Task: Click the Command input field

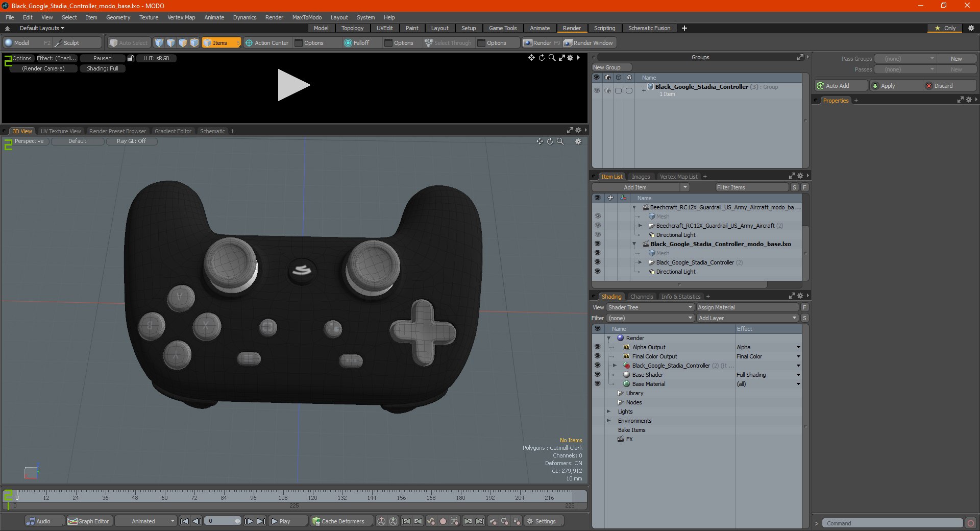Action: 892,523
